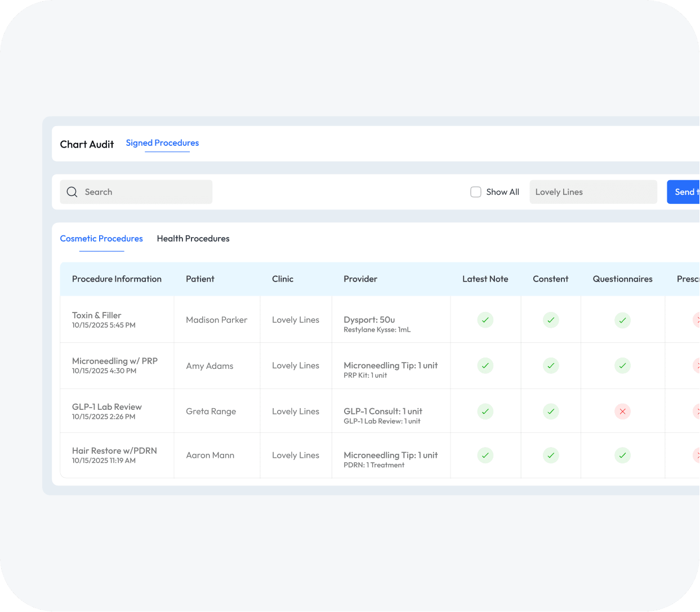Click the blue Send button

(684, 192)
